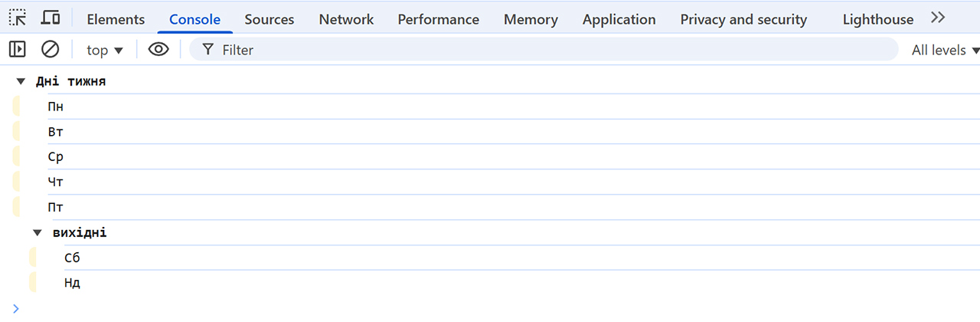Screen dimensions: 980x322
Task: Open the Privacy and security tab
Action: 743,19
